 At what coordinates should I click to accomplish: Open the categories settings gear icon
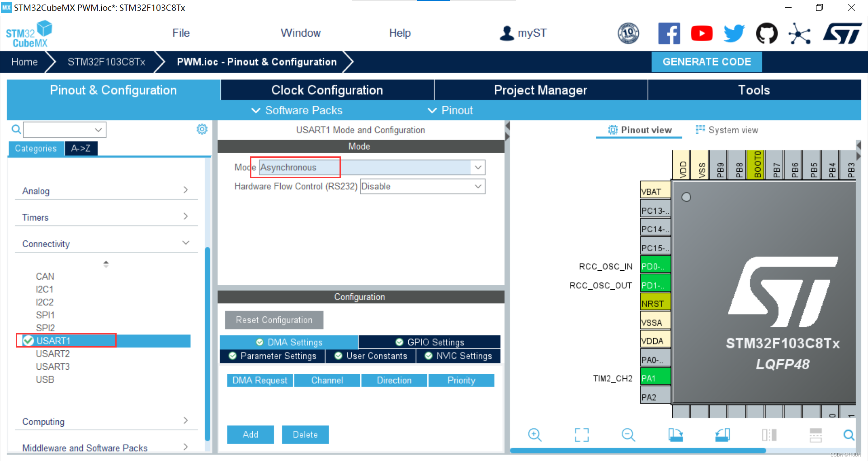[202, 129]
